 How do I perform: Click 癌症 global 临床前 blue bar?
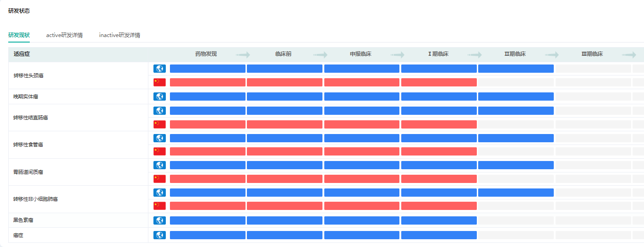pos(284,235)
